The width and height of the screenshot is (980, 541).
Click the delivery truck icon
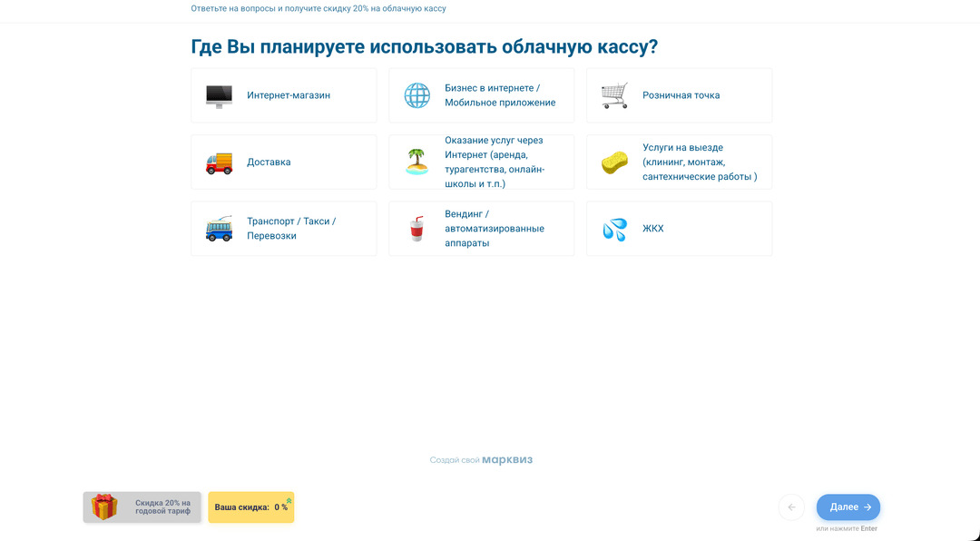pyautogui.click(x=219, y=162)
